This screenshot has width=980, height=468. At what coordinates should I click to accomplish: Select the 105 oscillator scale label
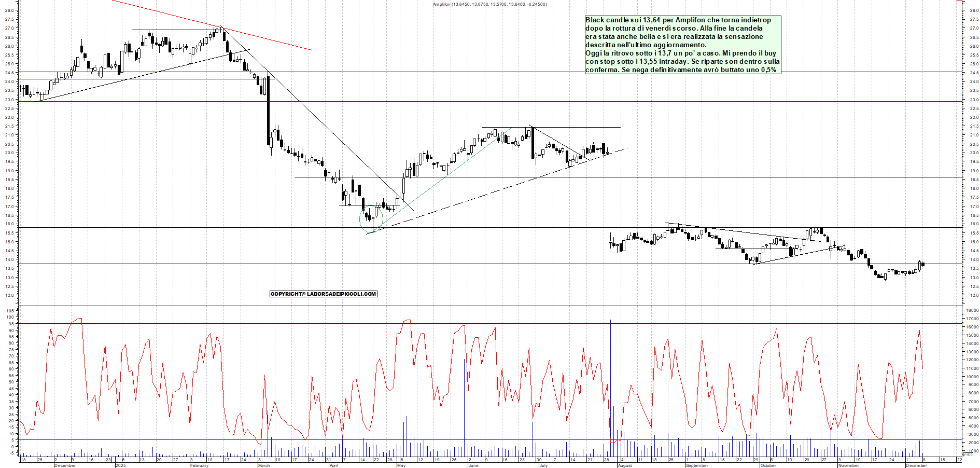pyautogui.click(x=10, y=311)
